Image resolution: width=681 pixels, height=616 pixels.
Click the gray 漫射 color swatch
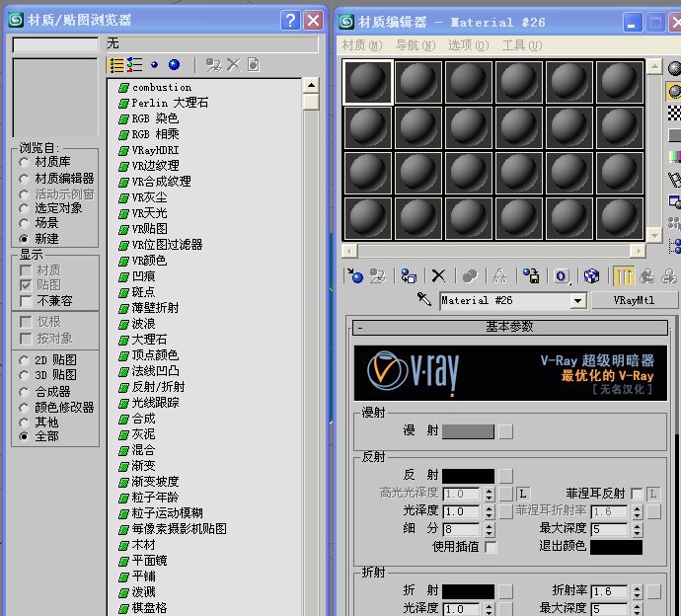click(x=468, y=431)
